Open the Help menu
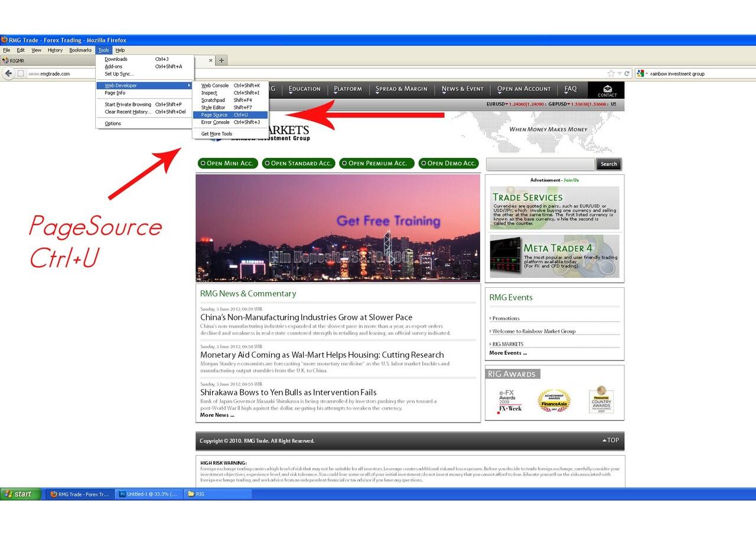Viewport: 756px width, 535px height. pyautogui.click(x=120, y=50)
